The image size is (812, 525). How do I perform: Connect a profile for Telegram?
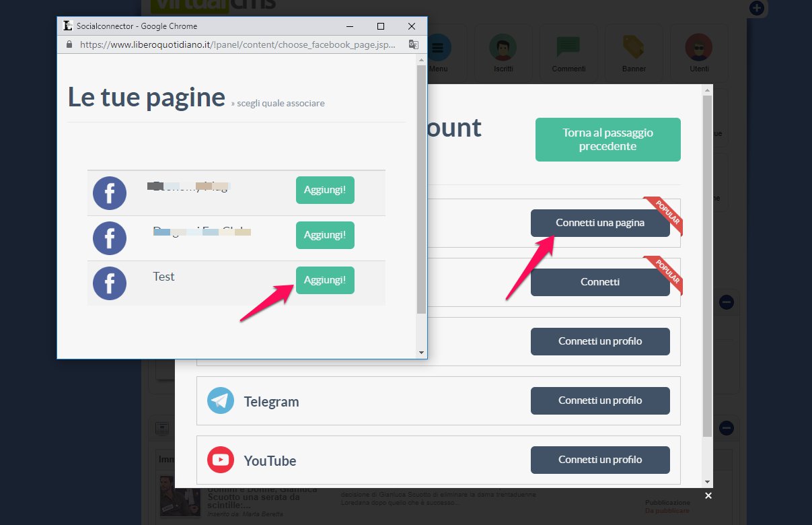[599, 400]
